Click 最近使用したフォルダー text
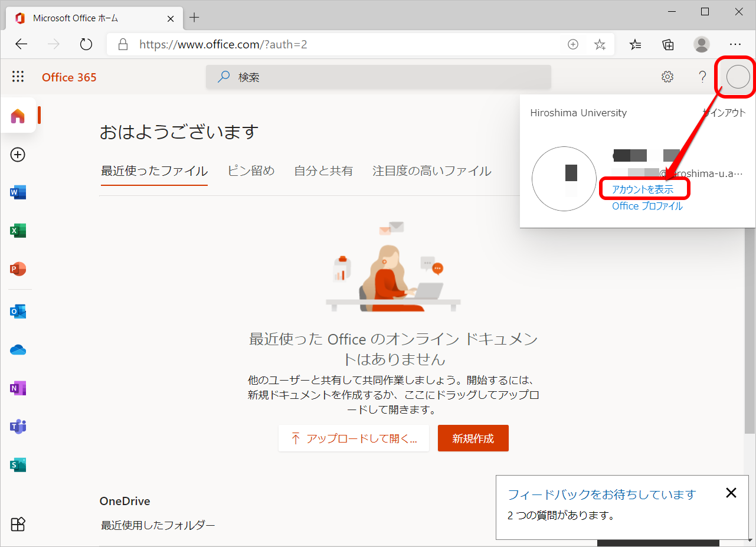This screenshot has height=547, width=756. click(158, 525)
